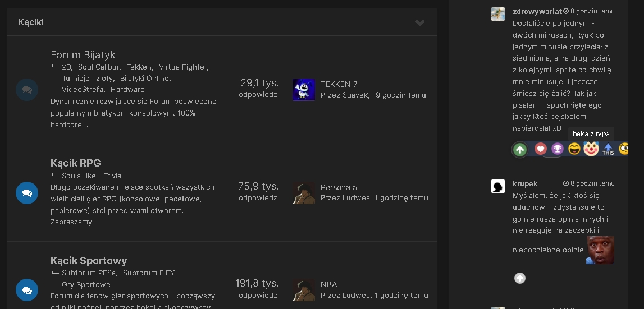This screenshot has height=309, width=644.
Task: Click the '29,1 tys.' reply count
Action: click(x=259, y=84)
